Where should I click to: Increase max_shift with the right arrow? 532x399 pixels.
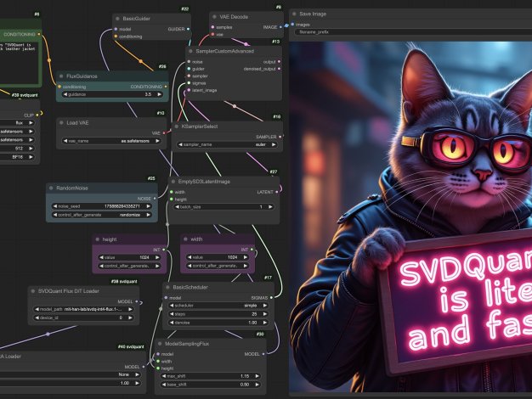pos(258,376)
